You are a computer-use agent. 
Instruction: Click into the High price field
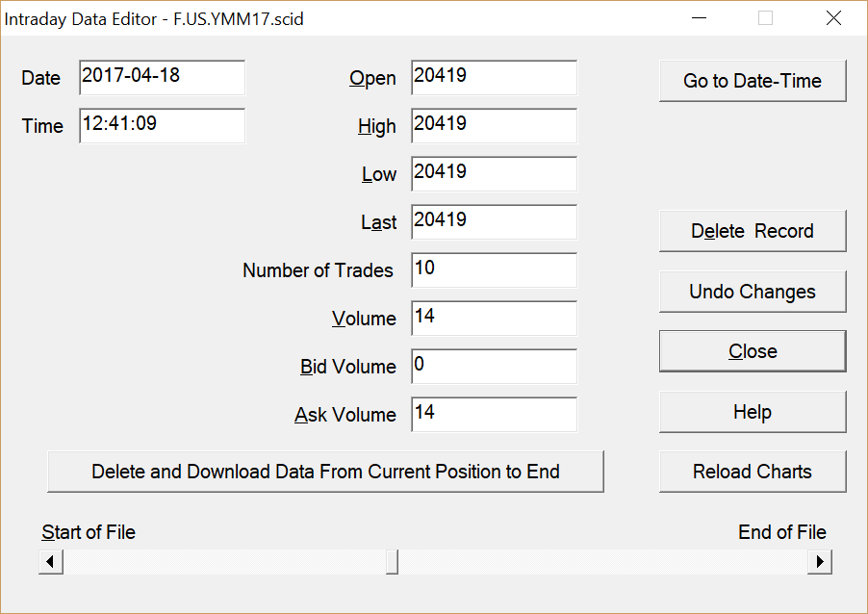point(494,126)
